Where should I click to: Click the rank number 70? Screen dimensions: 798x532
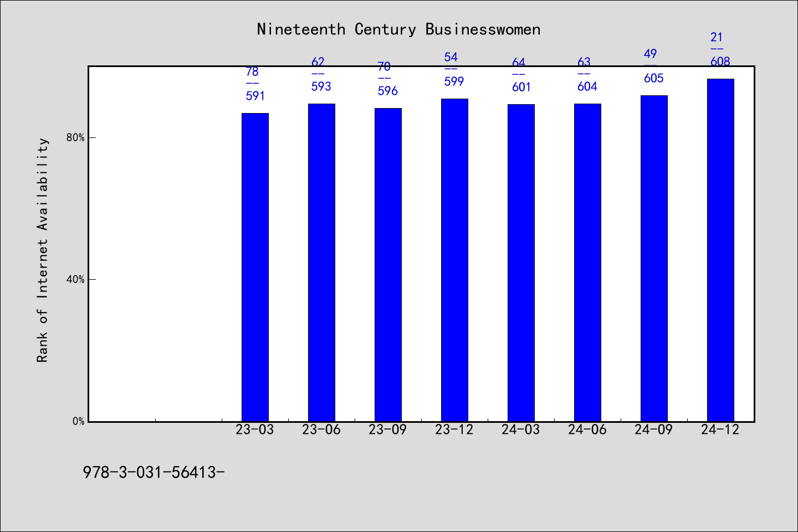(x=385, y=66)
